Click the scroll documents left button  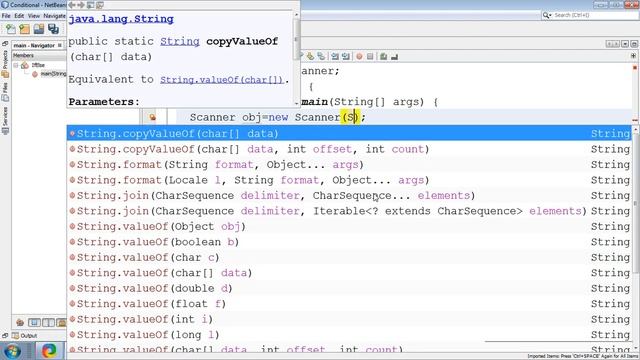pos(609,44)
